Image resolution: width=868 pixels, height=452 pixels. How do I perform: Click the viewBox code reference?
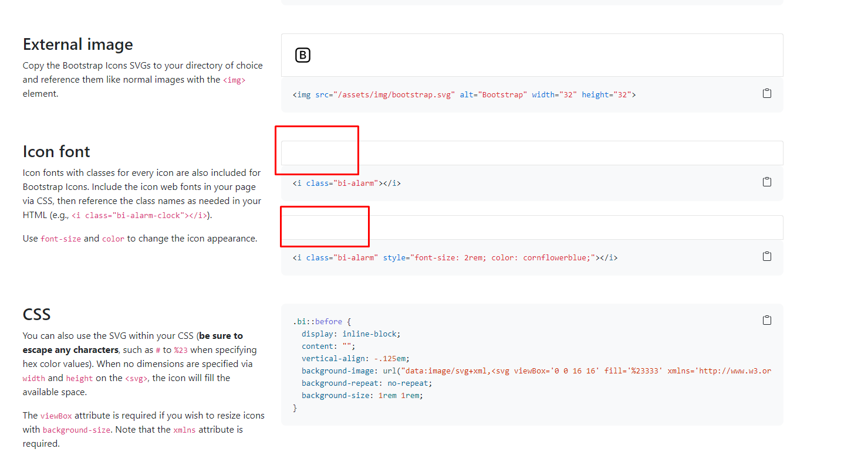(56, 415)
